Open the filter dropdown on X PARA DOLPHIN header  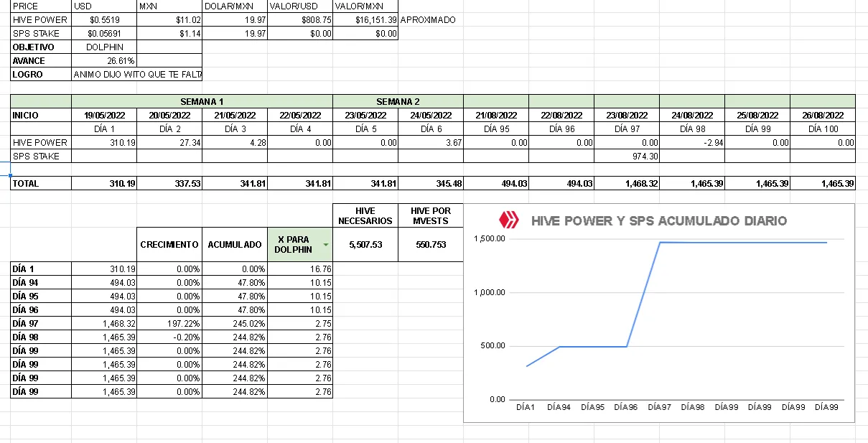point(326,245)
